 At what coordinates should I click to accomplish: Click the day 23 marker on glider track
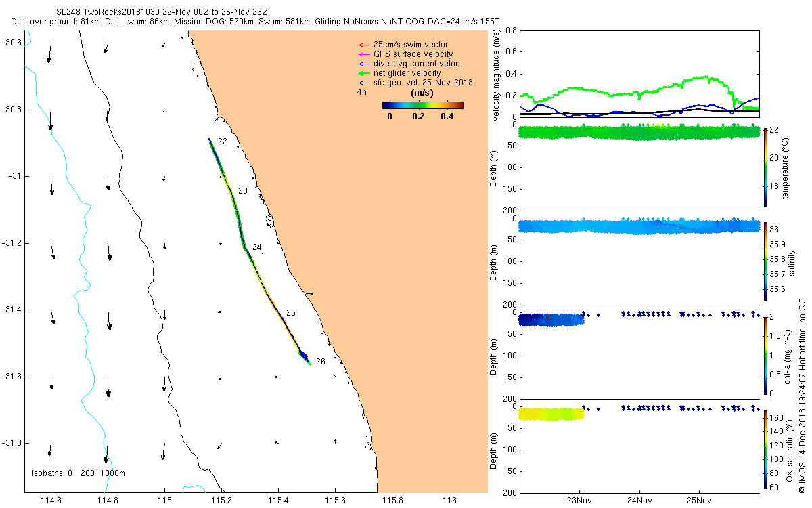coord(242,192)
